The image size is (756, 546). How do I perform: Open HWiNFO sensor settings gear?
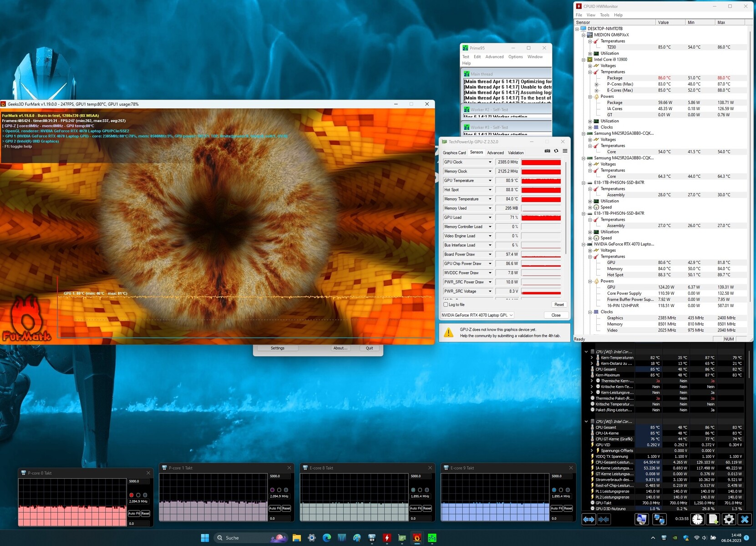click(x=729, y=519)
